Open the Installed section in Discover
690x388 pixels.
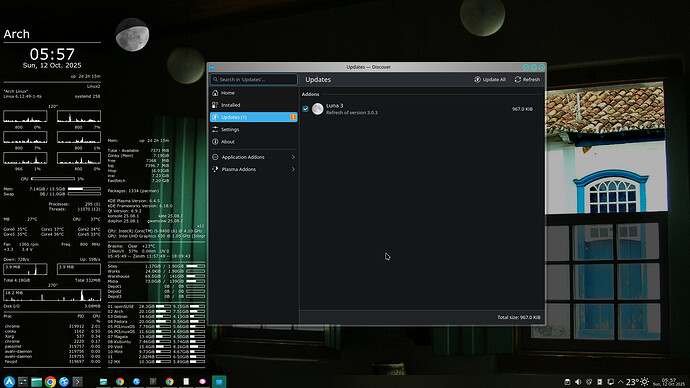pos(253,105)
